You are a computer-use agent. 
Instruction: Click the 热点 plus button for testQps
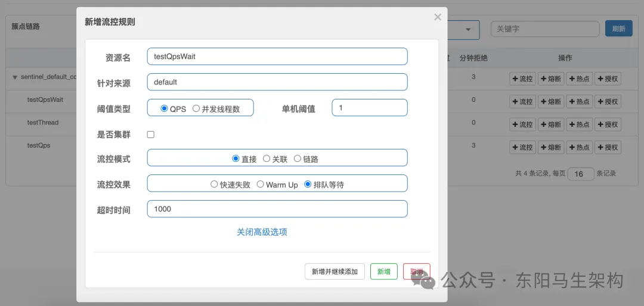click(x=579, y=147)
